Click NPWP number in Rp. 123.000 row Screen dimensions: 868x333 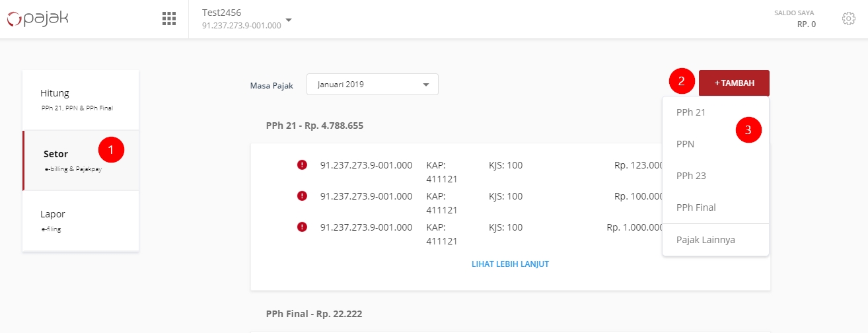coord(366,165)
